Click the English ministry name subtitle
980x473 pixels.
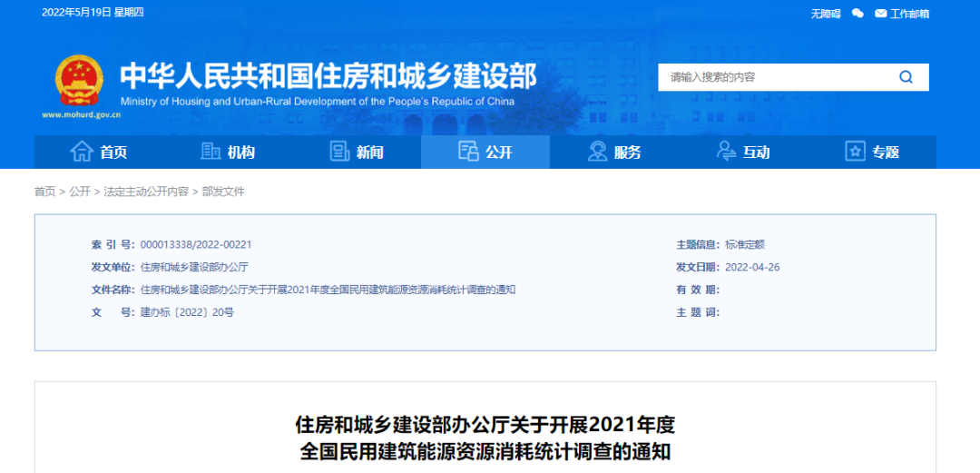point(318,102)
